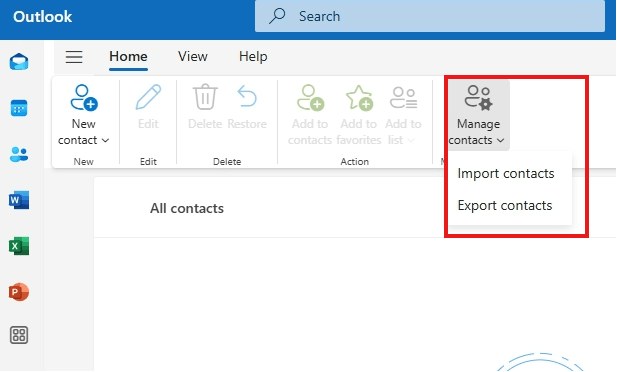Open the More apps grid icon
The image size is (617, 372).
pyautogui.click(x=19, y=335)
